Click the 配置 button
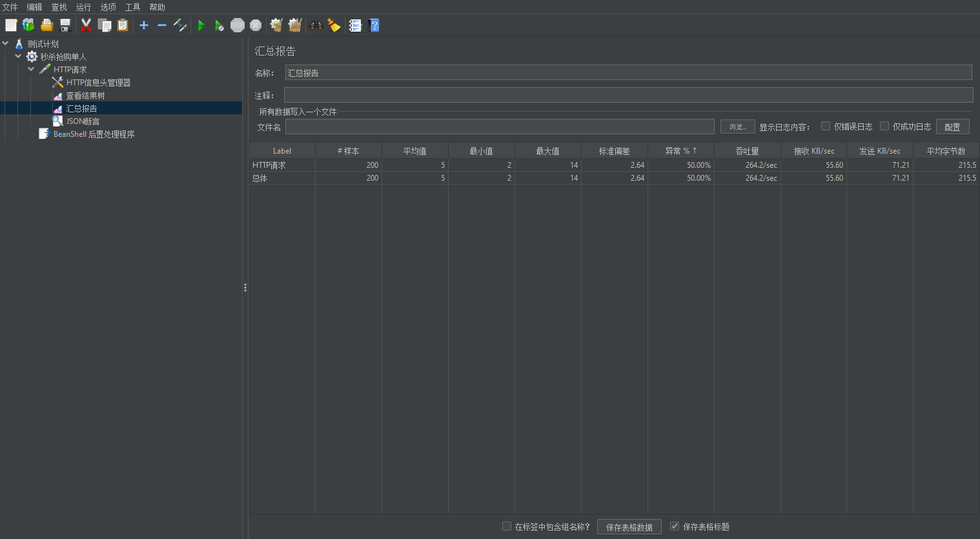The width and height of the screenshot is (980, 539). [x=953, y=127]
